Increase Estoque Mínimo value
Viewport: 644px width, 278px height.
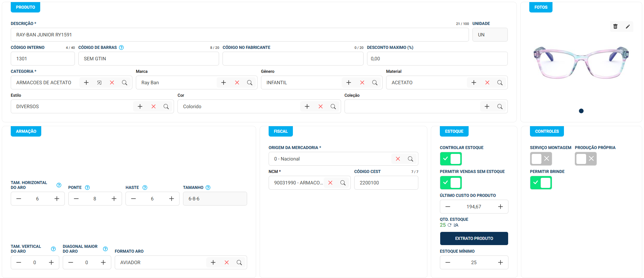501,262
